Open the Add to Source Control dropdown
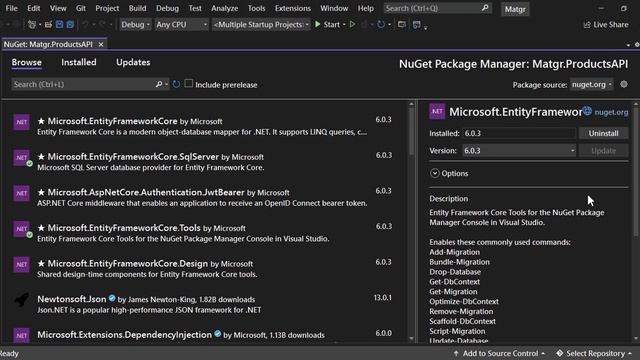The width and height of the screenshot is (640, 360). coord(499,353)
